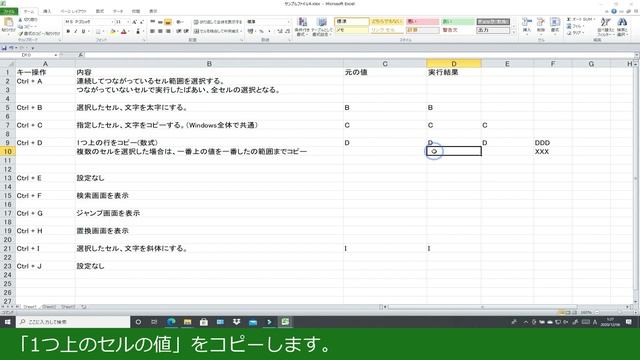
Task: Toggle Middle Align
Action: coord(160,22)
